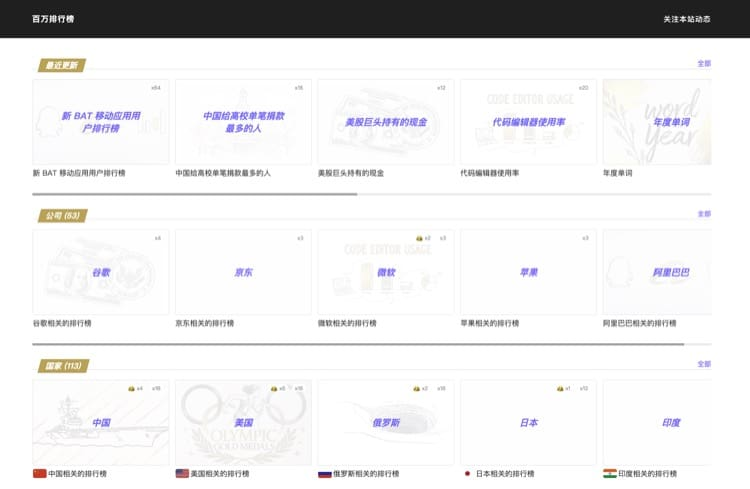This screenshot has height=489, width=750.
Task: Open the 日本 country card
Action: pyautogui.click(x=528, y=422)
